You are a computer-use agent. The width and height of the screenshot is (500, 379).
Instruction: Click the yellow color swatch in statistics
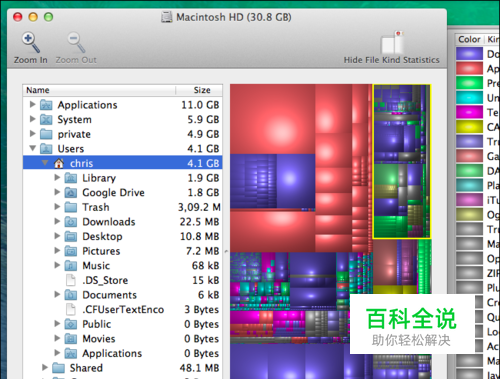point(469,127)
